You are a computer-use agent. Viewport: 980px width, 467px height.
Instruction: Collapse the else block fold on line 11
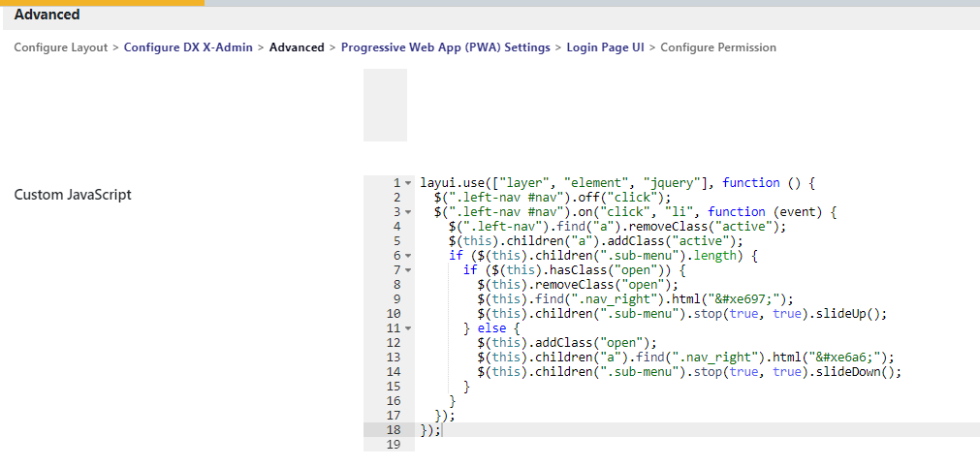click(x=408, y=328)
